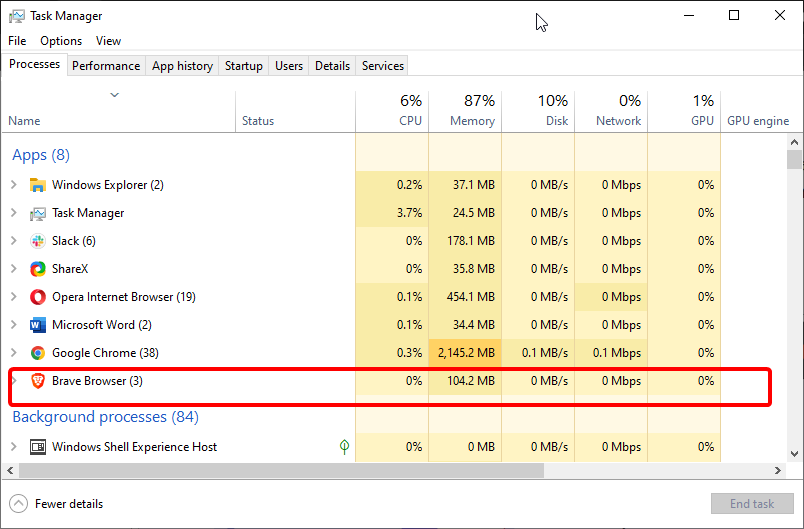Click the Opera Internet Browser icon
Viewport: 804px width, 529px height.
tap(37, 297)
